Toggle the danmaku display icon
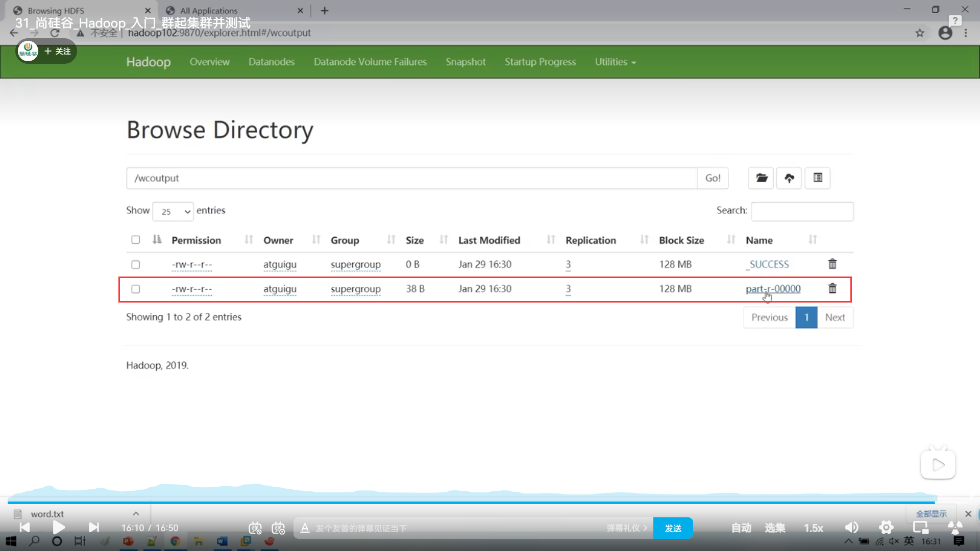Screen dimensions: 980x551 [255, 528]
